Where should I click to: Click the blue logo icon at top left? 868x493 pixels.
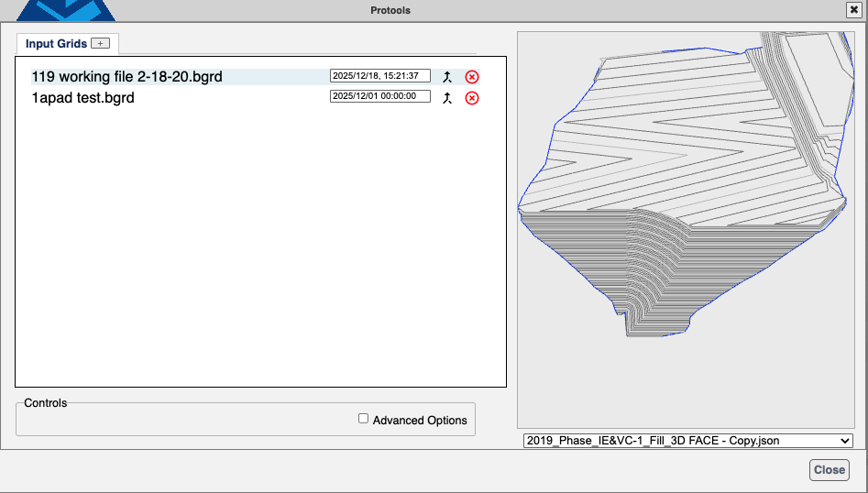pyautogui.click(x=65, y=10)
